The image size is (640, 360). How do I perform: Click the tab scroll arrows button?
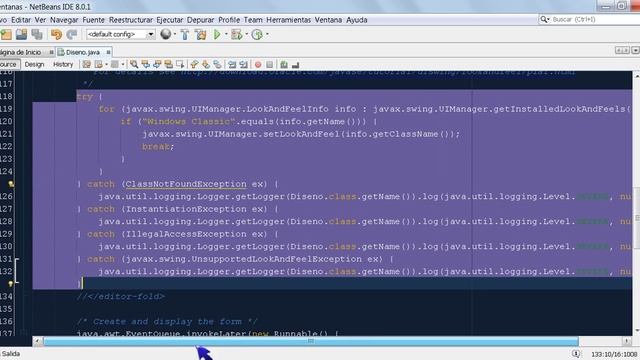[x=622, y=50]
